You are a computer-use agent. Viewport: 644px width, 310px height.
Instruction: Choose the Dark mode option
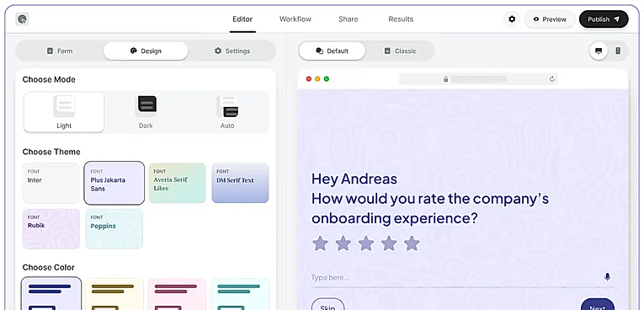146,112
